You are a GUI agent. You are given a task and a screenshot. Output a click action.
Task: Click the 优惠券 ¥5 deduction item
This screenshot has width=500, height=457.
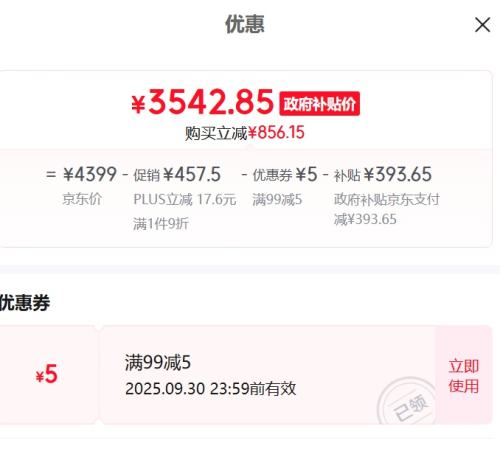point(285,174)
